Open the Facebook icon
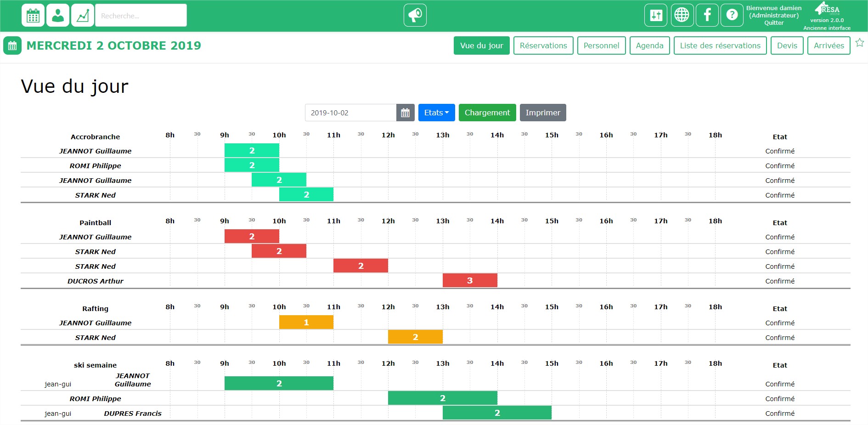 [x=707, y=15]
